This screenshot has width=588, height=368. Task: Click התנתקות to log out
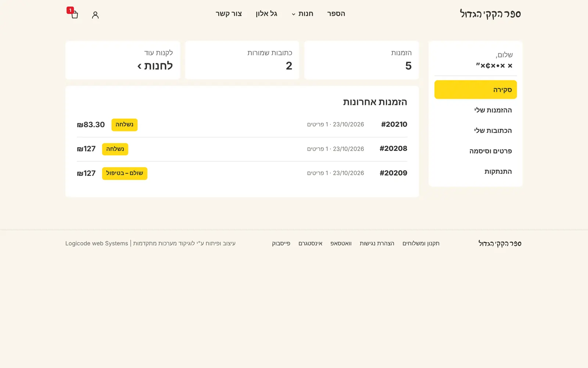476,171
